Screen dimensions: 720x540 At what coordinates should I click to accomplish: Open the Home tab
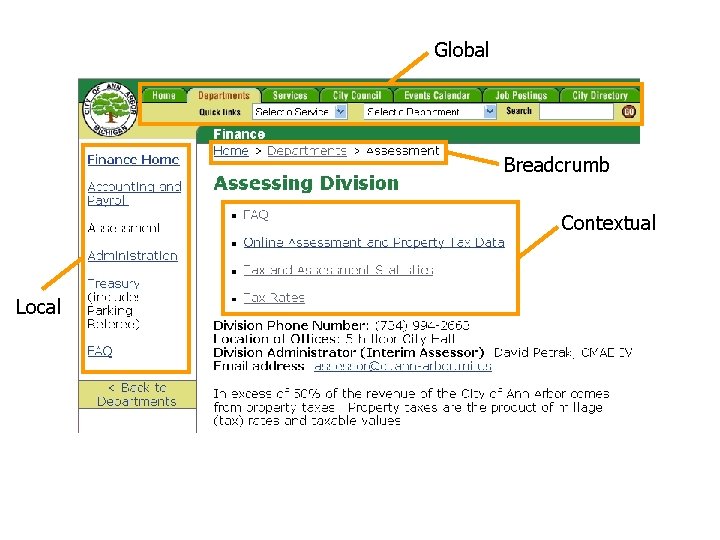(164, 95)
